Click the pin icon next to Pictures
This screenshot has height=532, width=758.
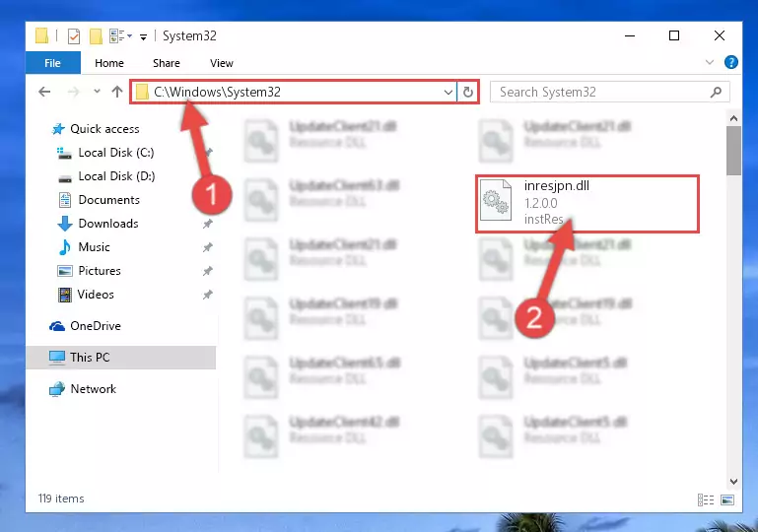coord(208,271)
